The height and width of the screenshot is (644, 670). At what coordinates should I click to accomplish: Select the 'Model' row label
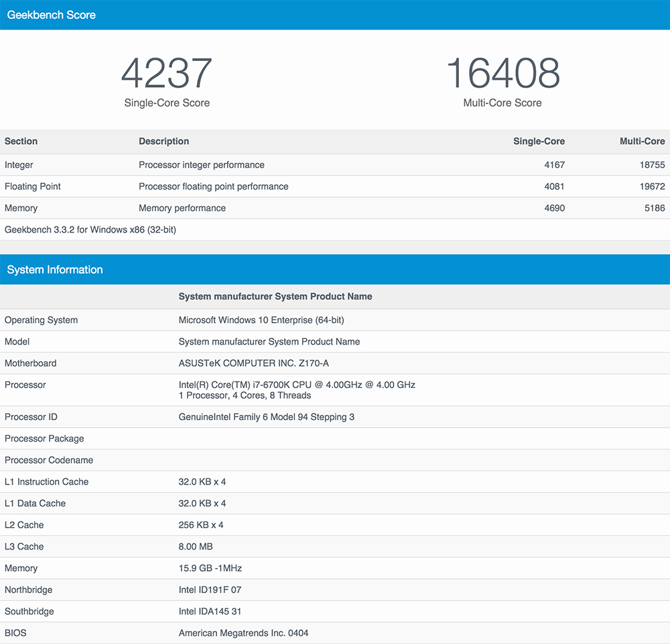tap(17, 342)
